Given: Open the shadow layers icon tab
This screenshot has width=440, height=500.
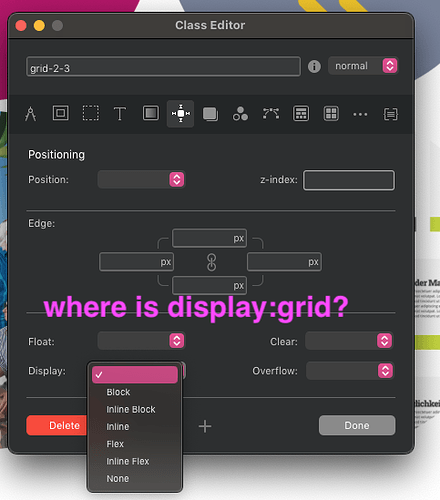Looking at the screenshot, I should 210,114.
